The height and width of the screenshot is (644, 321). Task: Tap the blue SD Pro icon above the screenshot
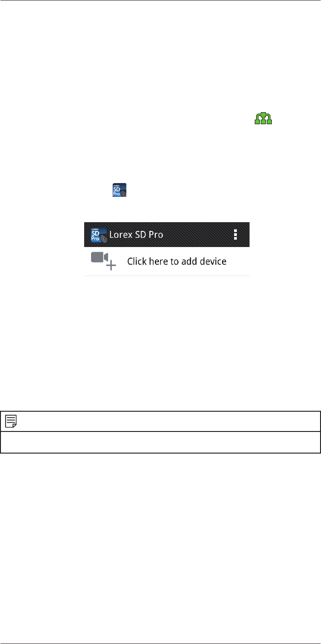pos(120,190)
